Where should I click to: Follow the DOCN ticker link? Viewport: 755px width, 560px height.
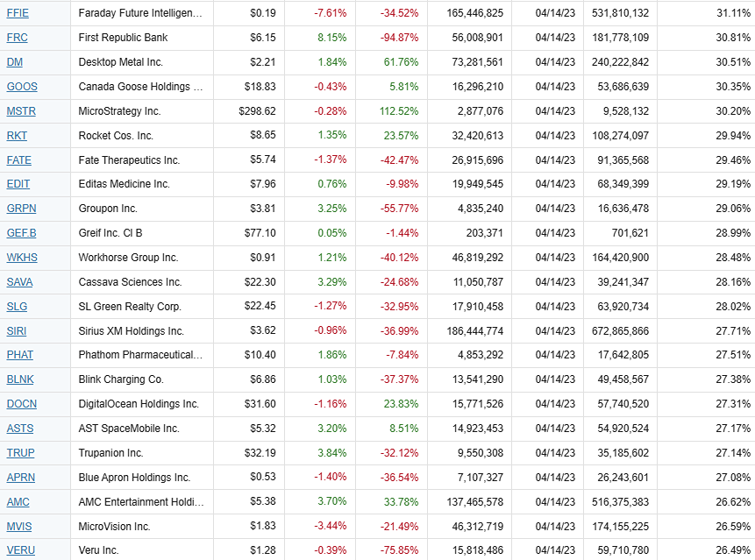click(x=21, y=404)
